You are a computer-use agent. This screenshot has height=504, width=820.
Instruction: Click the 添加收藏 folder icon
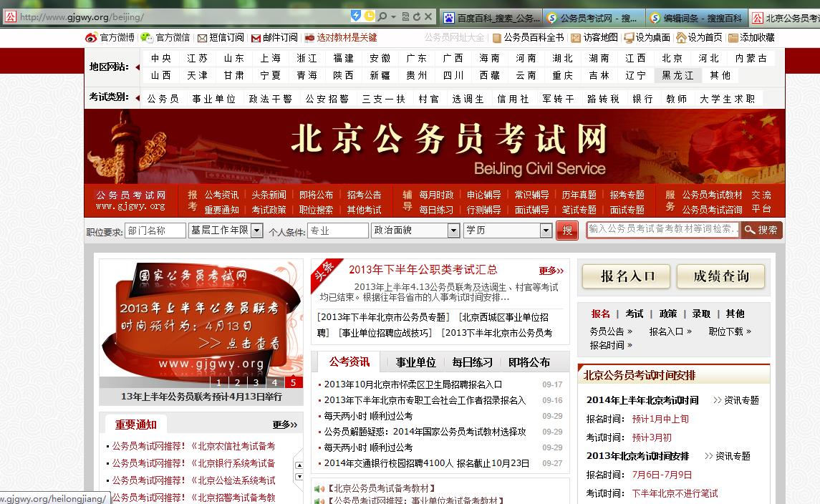[733, 38]
